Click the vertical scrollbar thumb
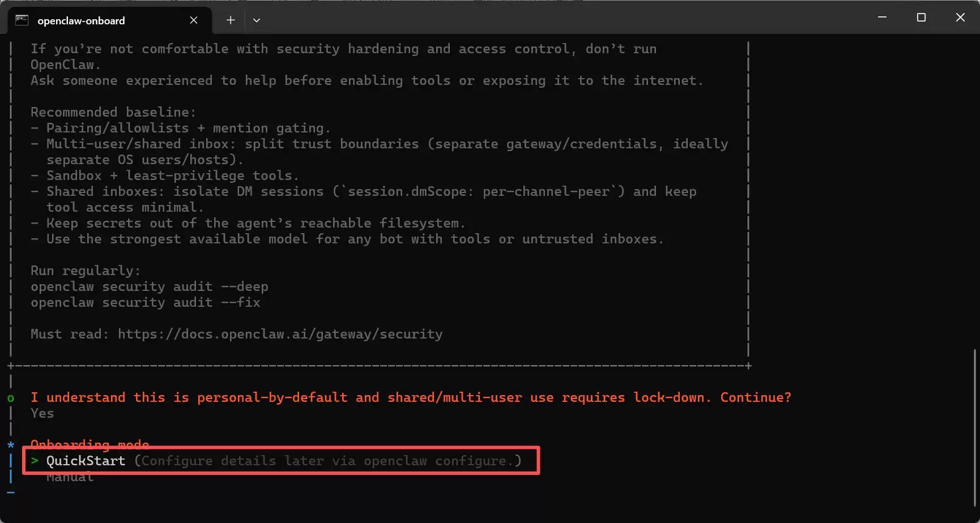 (975, 427)
